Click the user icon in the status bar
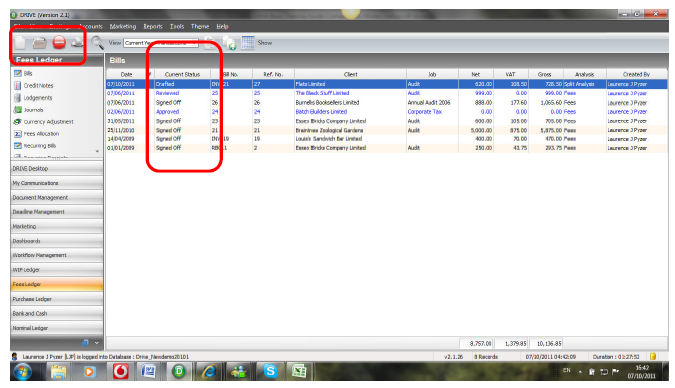The height and width of the screenshot is (388, 675). (x=15, y=357)
